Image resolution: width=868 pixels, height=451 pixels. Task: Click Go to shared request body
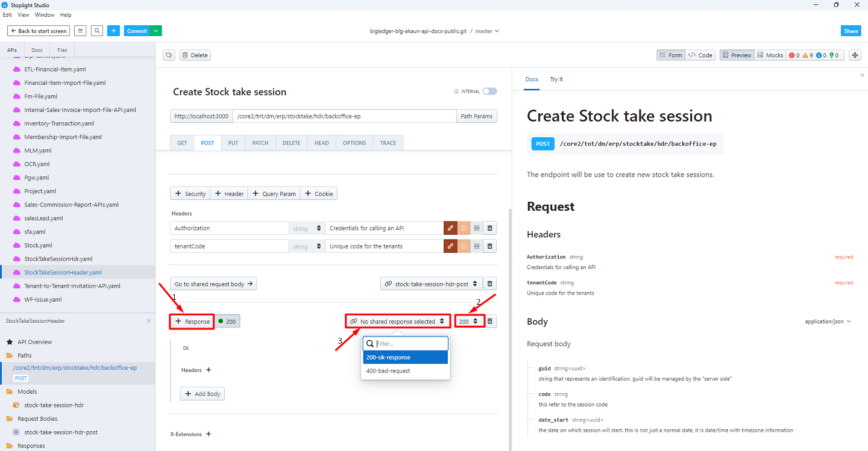tap(213, 284)
